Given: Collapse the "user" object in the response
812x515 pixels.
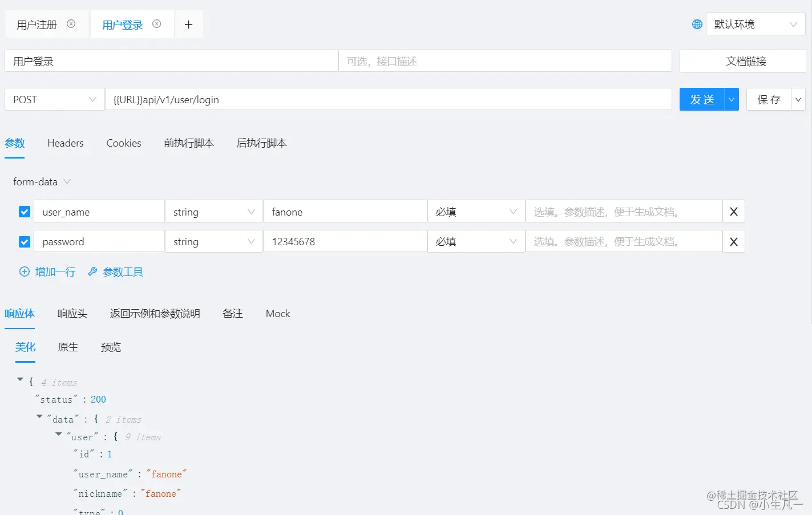Looking at the screenshot, I should pos(59,435).
